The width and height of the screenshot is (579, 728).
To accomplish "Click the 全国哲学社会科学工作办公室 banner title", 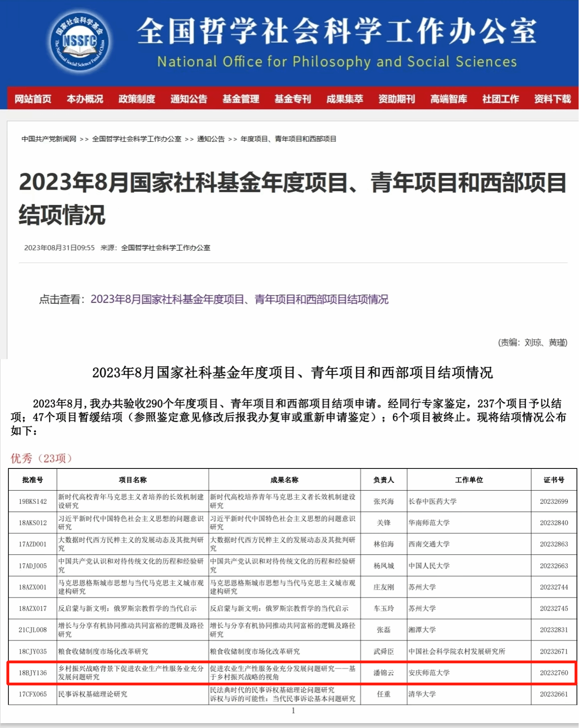I will pos(337,31).
